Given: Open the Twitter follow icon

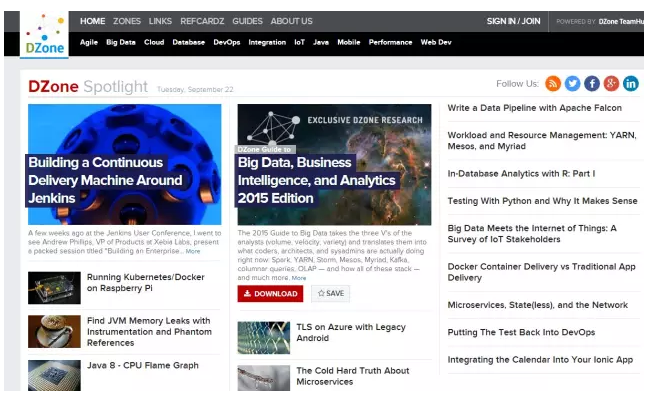Looking at the screenshot, I should pos(572,83).
